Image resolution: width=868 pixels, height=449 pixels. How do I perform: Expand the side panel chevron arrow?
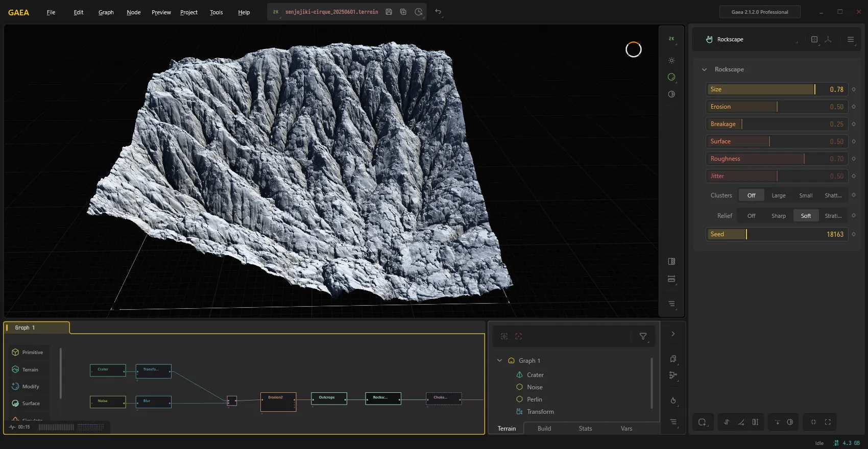tap(673, 334)
